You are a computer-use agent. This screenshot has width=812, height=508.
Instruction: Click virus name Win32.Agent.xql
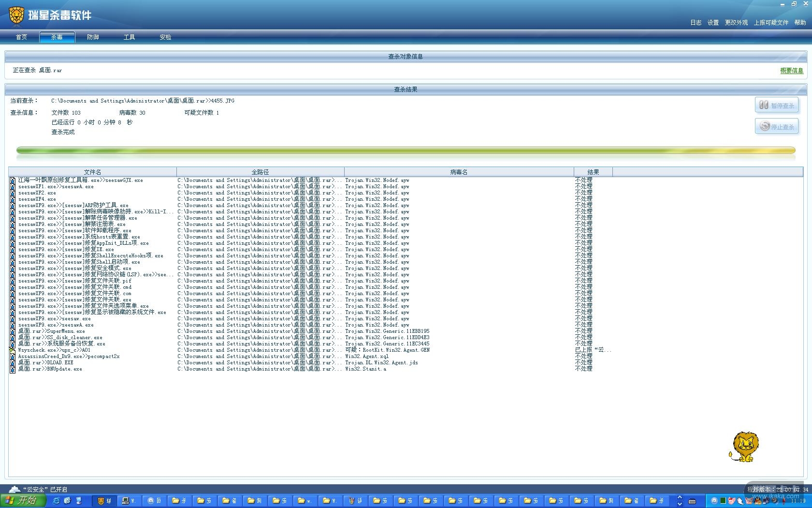(x=367, y=357)
